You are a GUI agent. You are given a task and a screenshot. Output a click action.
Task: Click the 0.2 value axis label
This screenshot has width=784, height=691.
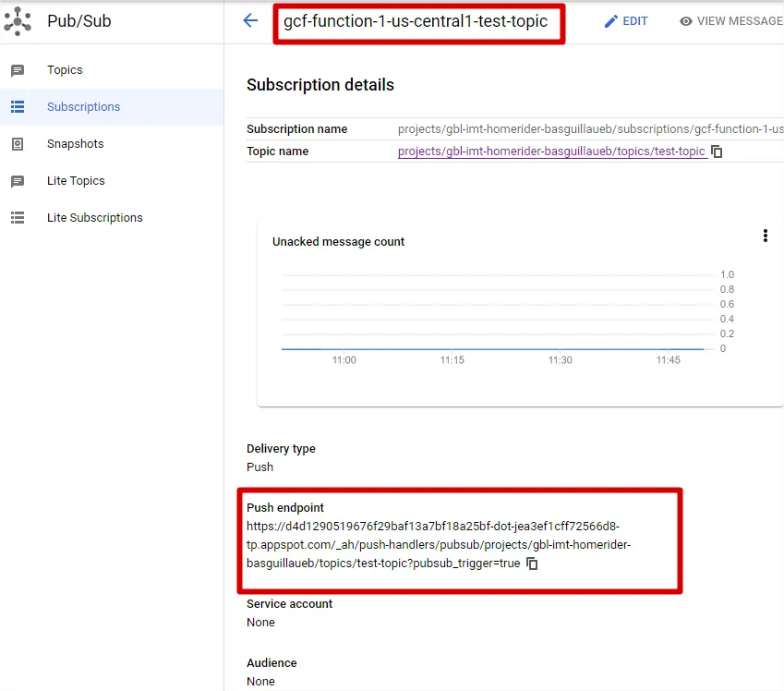[727, 333]
